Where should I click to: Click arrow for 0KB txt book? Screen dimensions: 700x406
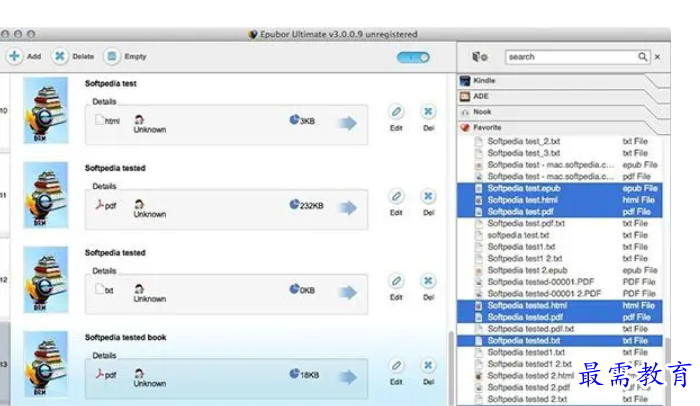(347, 293)
